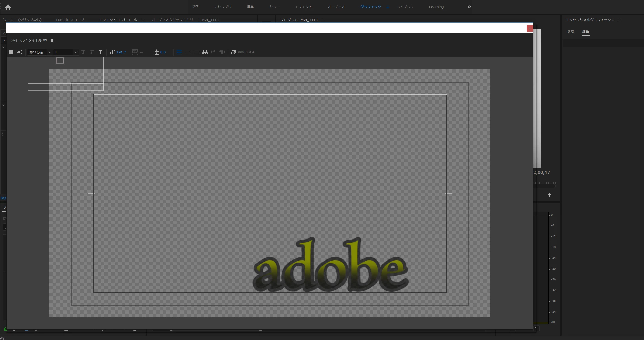Switch to ライブラリ workspace
Image resolution: width=644 pixels, height=340 pixels.
[405, 7]
